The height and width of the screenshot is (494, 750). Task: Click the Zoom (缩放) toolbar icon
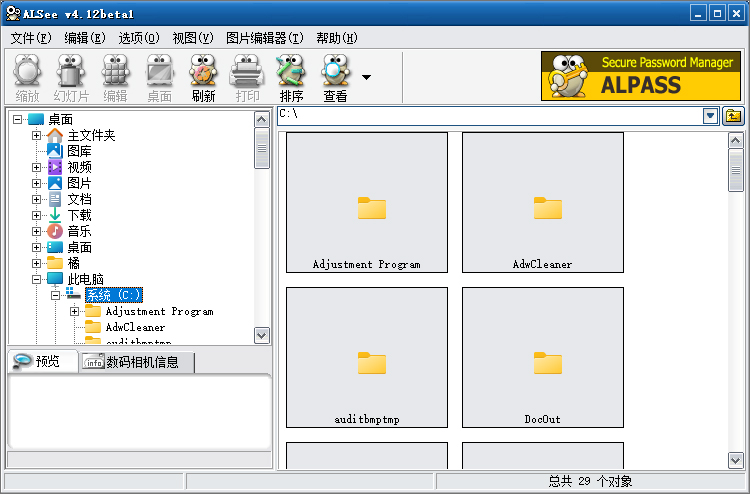click(27, 78)
